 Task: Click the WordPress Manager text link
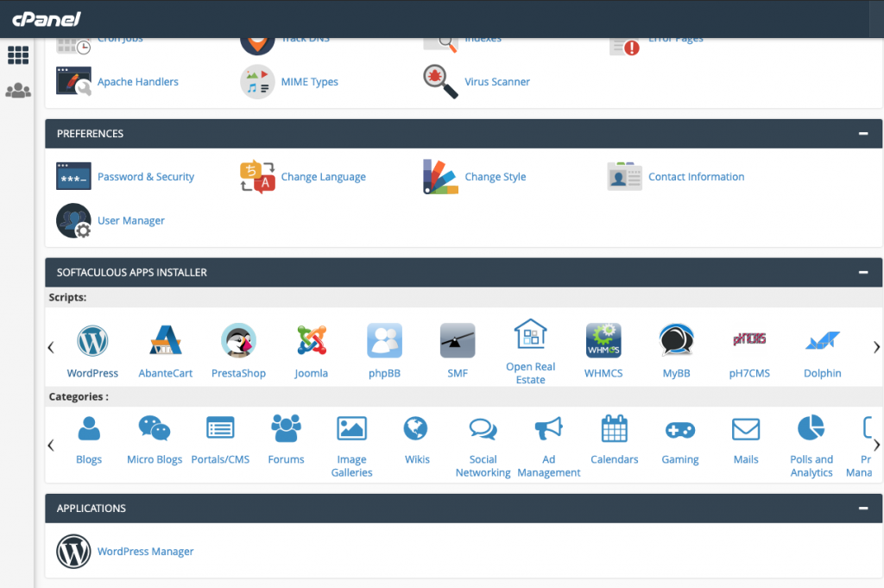click(145, 552)
